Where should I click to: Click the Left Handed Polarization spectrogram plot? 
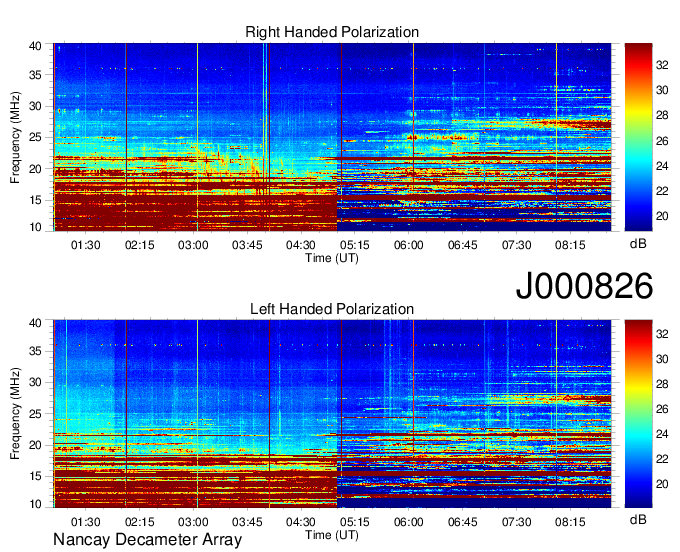tap(332, 414)
